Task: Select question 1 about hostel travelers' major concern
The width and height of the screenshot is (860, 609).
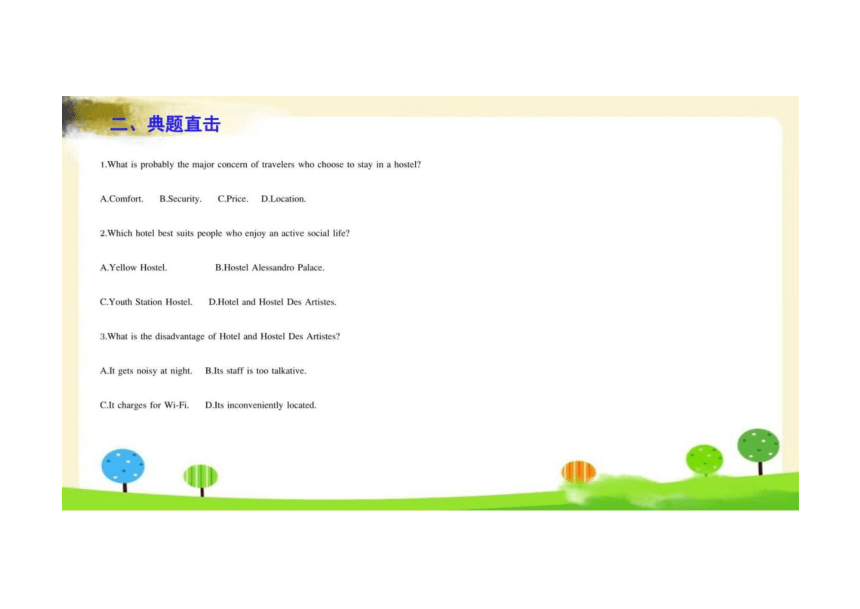Action: click(x=261, y=165)
